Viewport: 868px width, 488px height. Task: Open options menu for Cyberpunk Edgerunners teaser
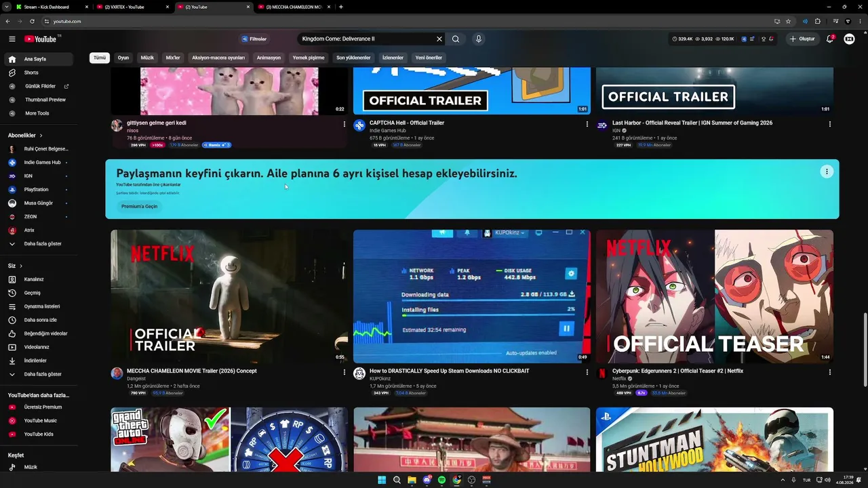[830, 372]
